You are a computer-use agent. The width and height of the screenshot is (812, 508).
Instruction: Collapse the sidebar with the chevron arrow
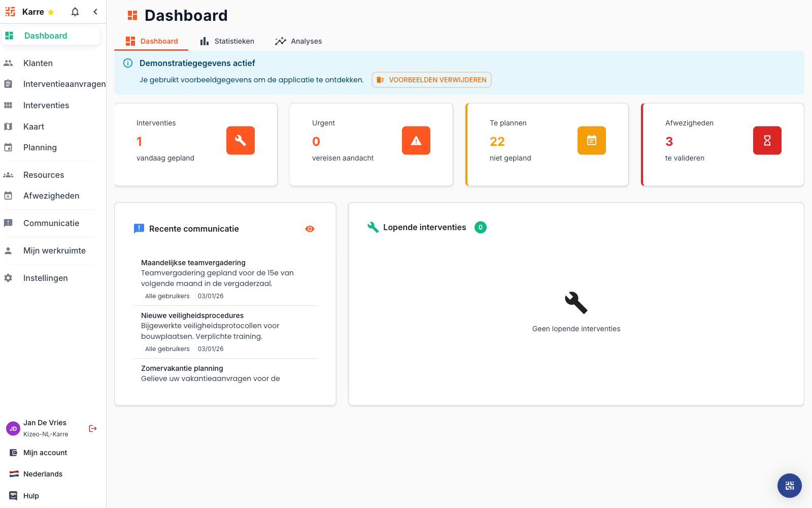(95, 11)
